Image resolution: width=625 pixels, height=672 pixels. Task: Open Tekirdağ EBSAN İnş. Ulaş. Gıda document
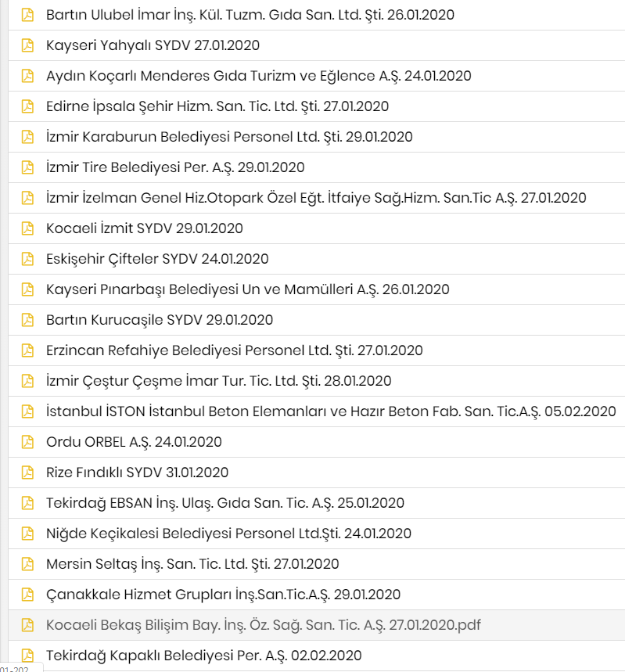(225, 503)
